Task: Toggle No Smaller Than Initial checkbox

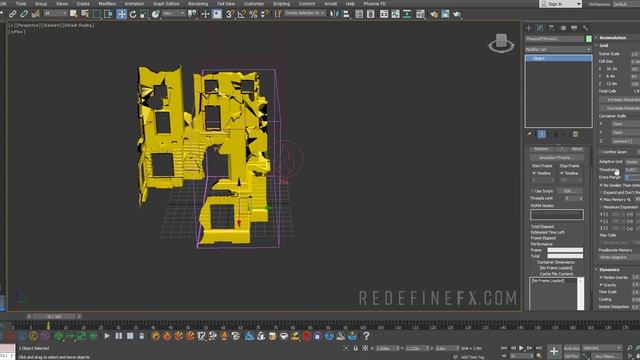Action: (x=601, y=185)
